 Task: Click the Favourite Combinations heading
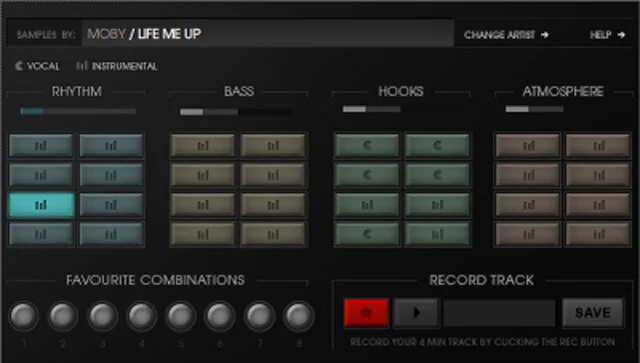tap(156, 280)
